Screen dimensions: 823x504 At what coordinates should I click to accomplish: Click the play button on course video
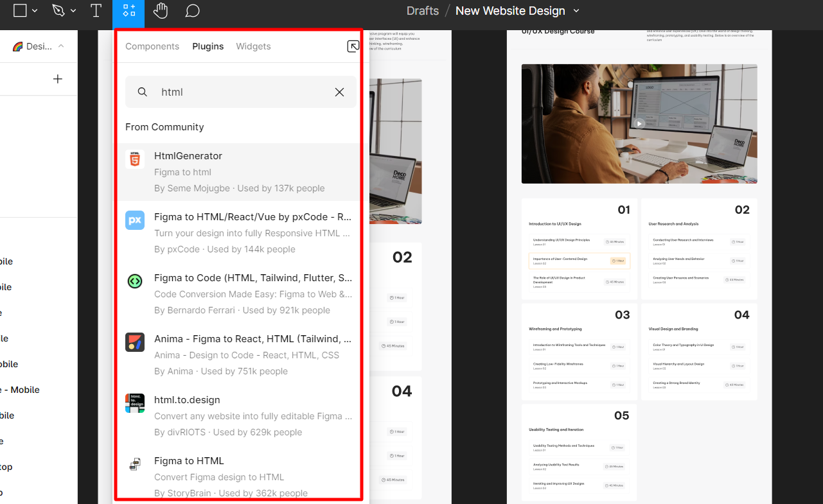coord(639,124)
